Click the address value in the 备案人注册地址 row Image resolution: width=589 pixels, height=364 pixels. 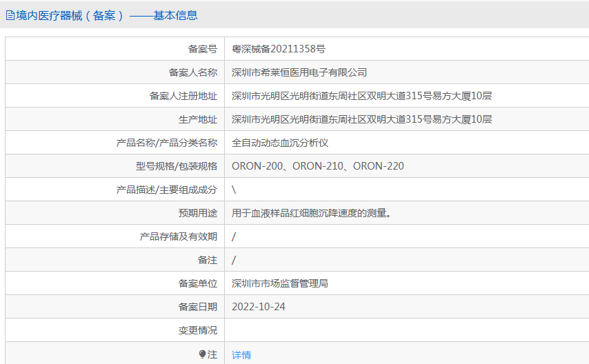pyautogui.click(x=361, y=96)
